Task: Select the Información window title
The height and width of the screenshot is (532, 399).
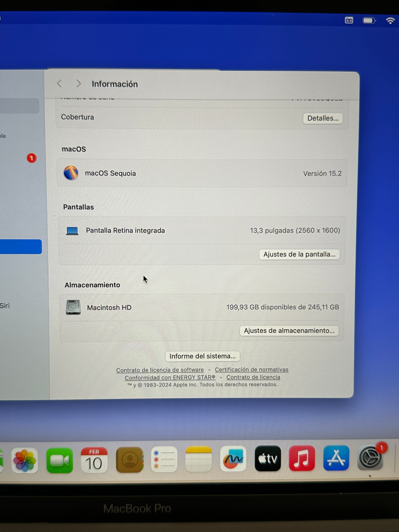Action: coord(115,84)
